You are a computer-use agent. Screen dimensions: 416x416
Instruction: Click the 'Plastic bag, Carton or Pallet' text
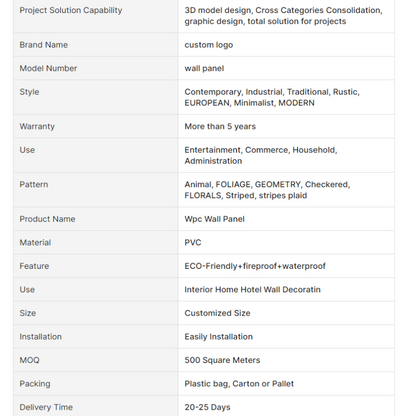point(239,384)
